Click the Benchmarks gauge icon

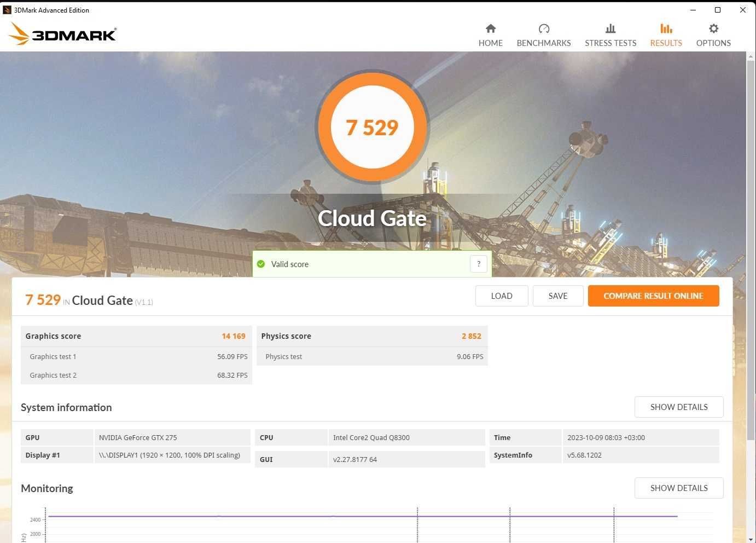544,28
